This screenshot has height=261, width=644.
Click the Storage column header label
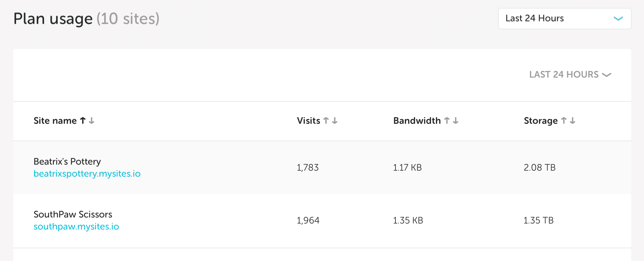[540, 120]
